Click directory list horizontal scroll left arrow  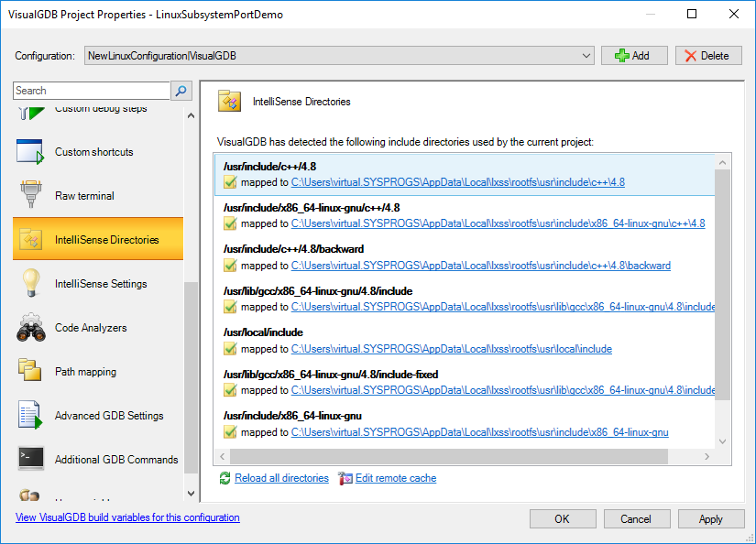[x=223, y=456]
